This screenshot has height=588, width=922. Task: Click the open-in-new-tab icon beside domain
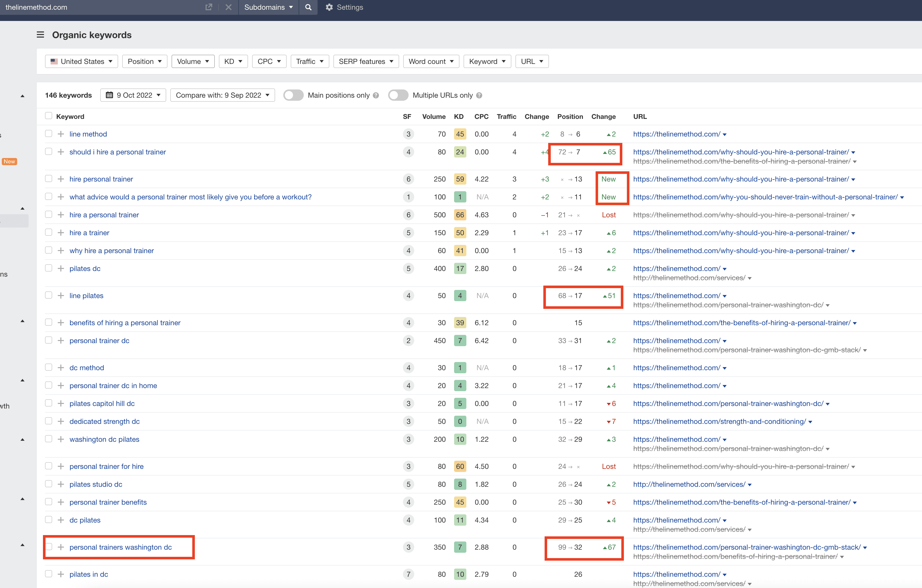click(x=209, y=7)
